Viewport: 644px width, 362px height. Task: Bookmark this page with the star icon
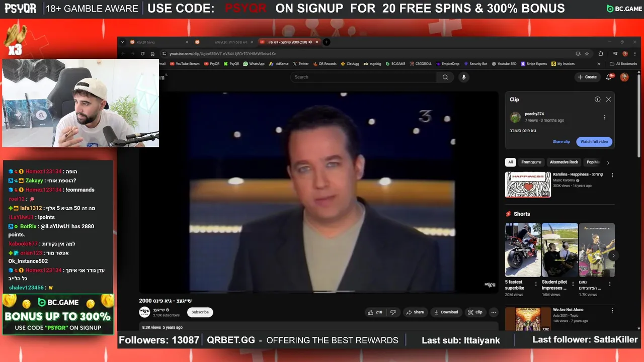tap(587, 54)
